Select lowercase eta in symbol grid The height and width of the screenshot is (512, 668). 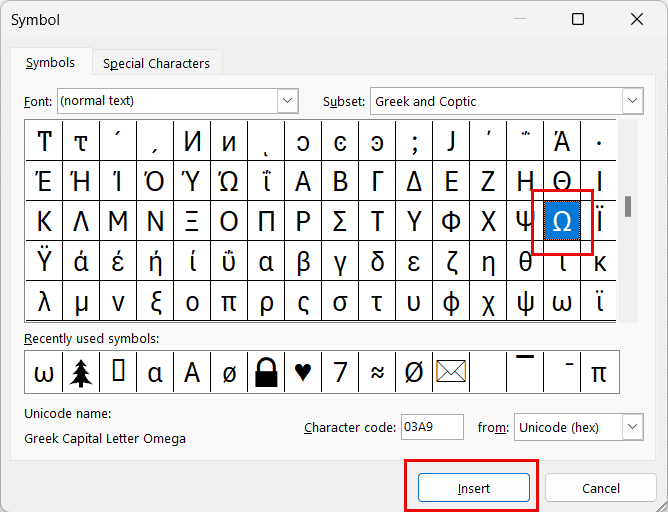[x=488, y=261]
